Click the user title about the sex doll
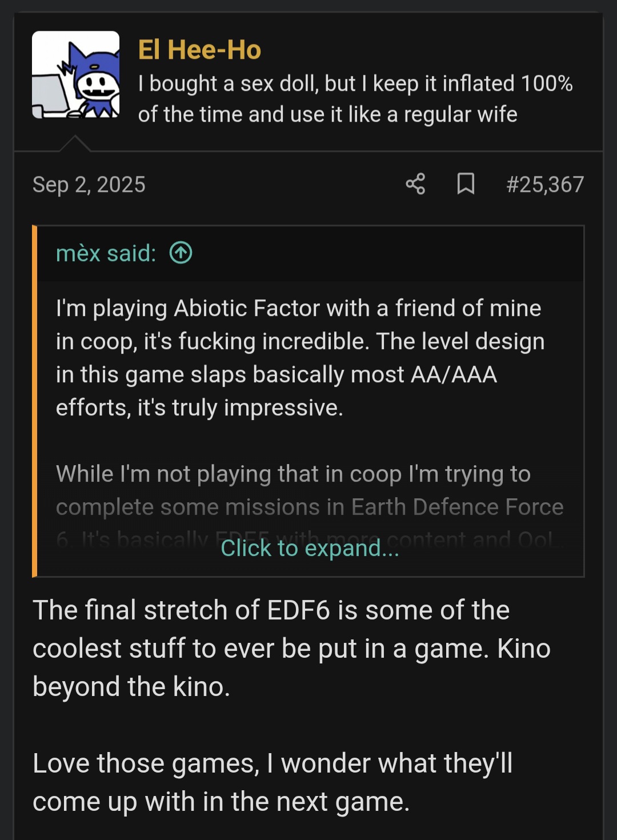Screen dimensions: 617x840 [x=354, y=99]
